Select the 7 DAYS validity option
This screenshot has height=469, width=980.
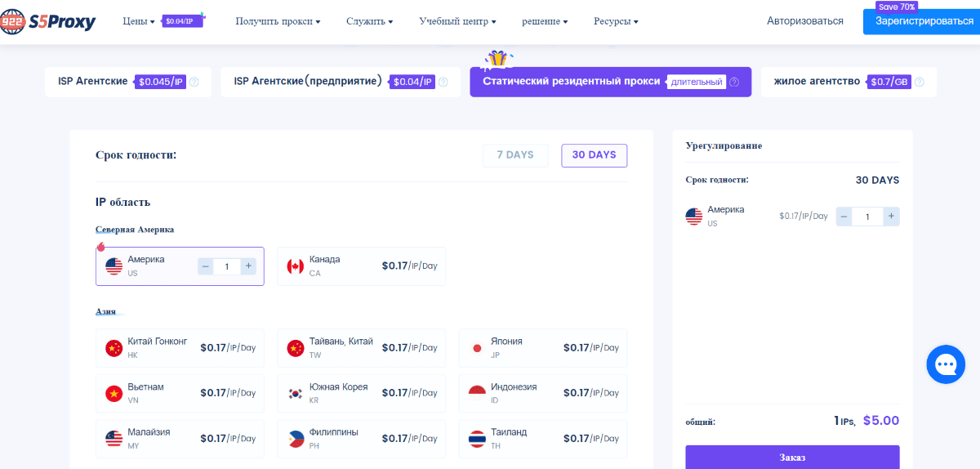coord(515,155)
